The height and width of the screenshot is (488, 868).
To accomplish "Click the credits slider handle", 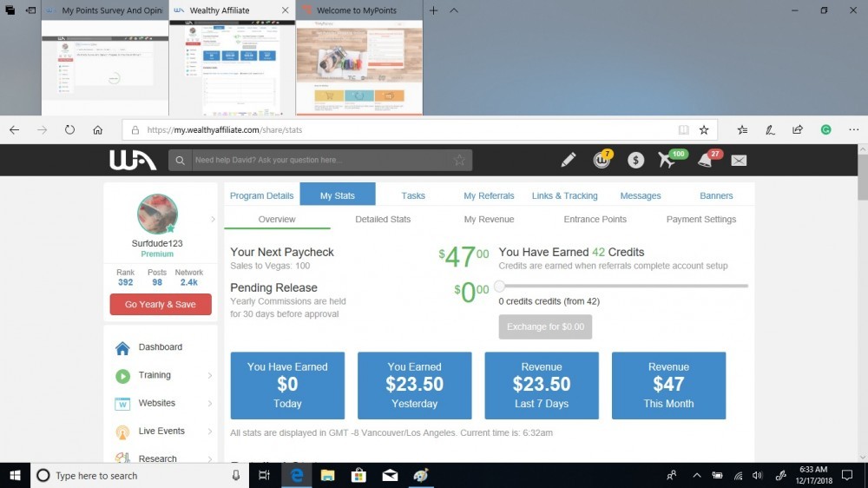I will 500,286.
